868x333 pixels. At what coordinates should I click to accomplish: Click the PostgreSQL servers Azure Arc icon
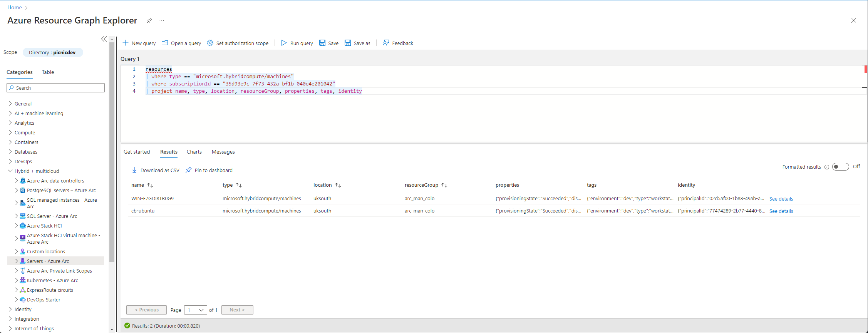[x=23, y=190]
